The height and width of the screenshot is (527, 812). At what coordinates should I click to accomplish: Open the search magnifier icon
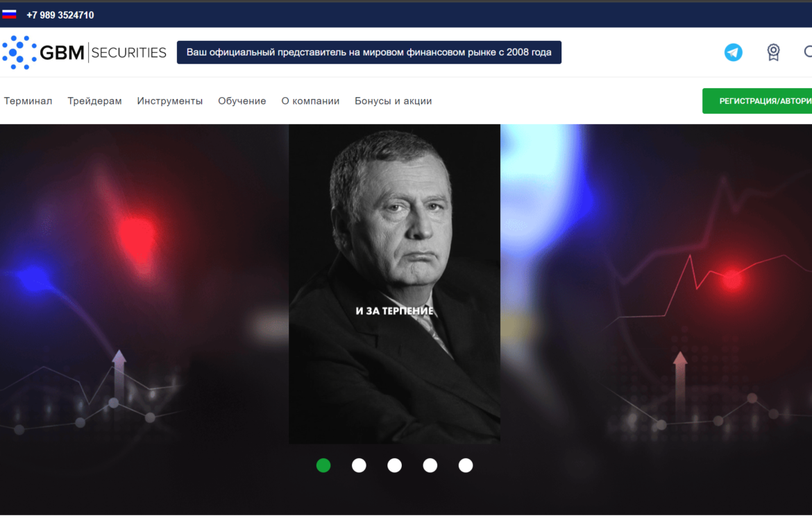[x=808, y=52]
